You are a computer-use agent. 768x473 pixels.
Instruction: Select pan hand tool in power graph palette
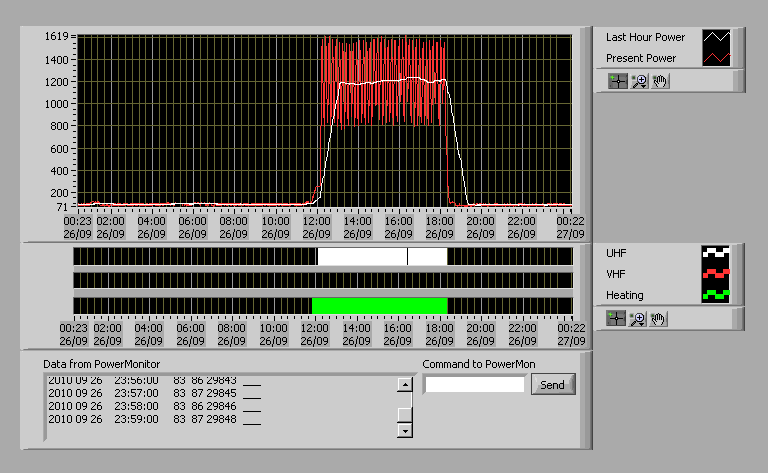click(659, 81)
